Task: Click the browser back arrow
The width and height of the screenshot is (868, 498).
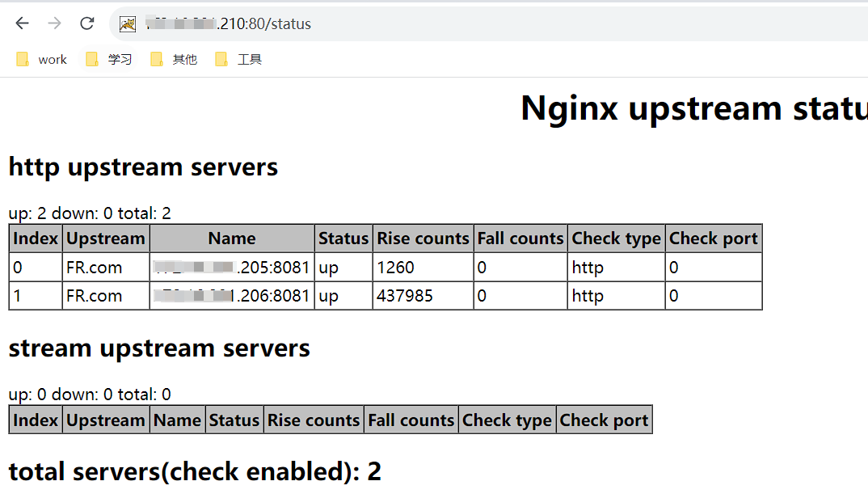Action: (22, 23)
